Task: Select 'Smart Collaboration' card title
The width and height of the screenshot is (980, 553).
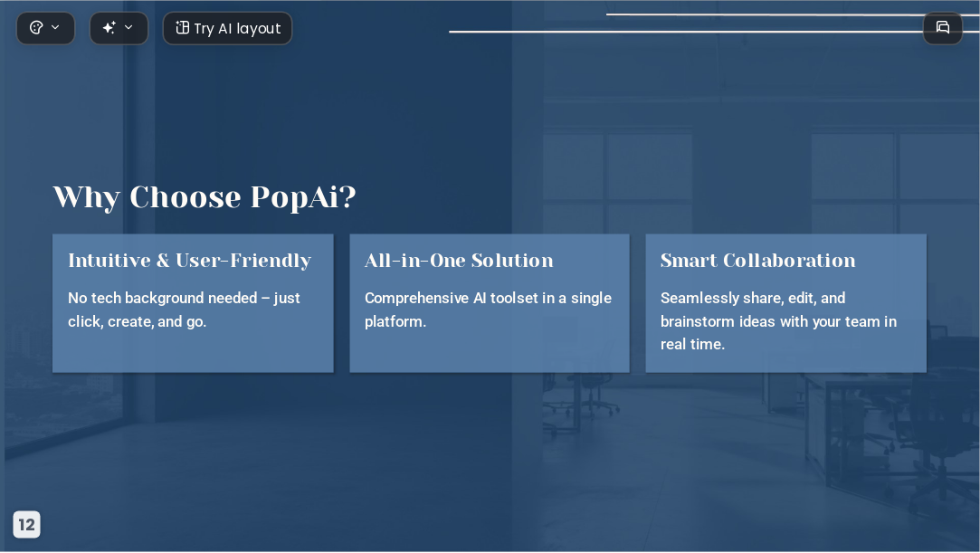Action: (757, 261)
